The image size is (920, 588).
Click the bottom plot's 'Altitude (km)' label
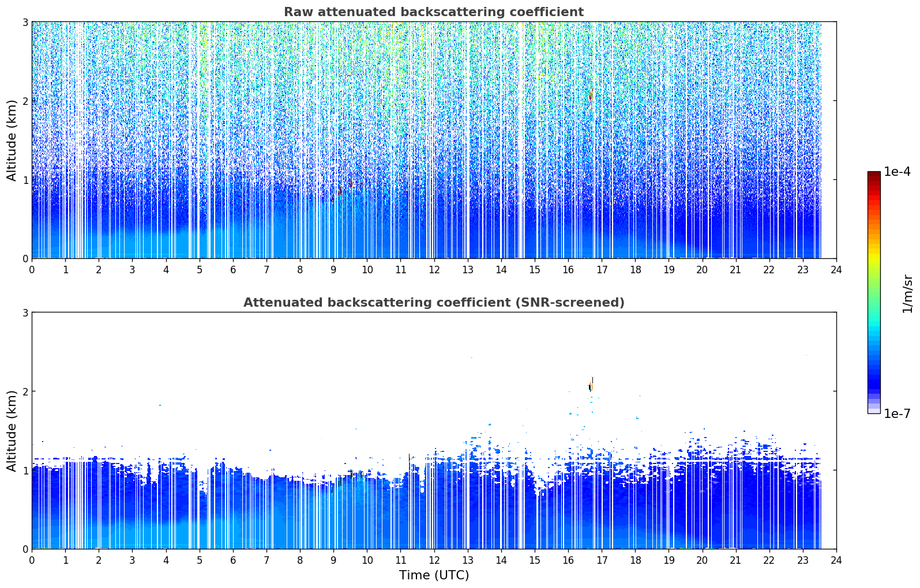12,431
